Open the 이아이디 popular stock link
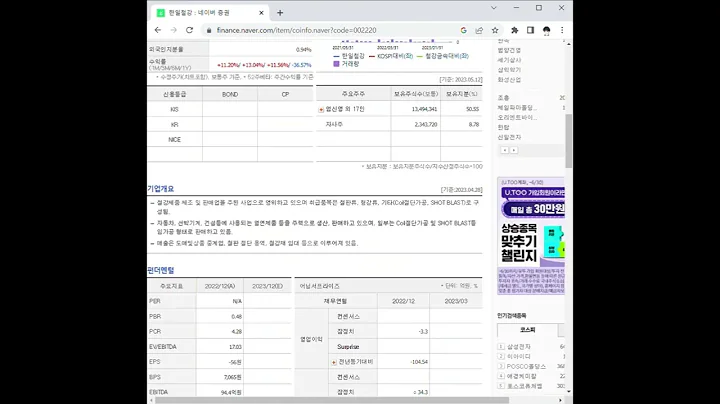The width and height of the screenshot is (720, 404). point(519,356)
